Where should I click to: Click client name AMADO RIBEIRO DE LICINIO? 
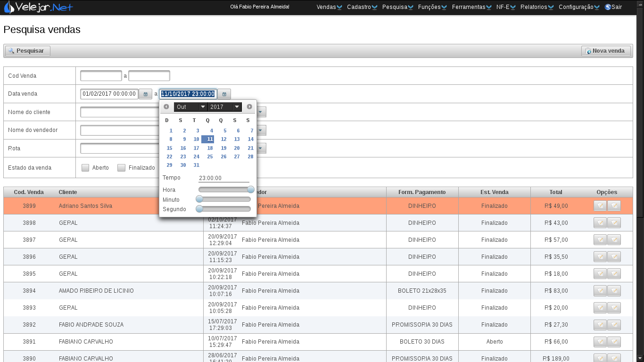click(x=96, y=291)
